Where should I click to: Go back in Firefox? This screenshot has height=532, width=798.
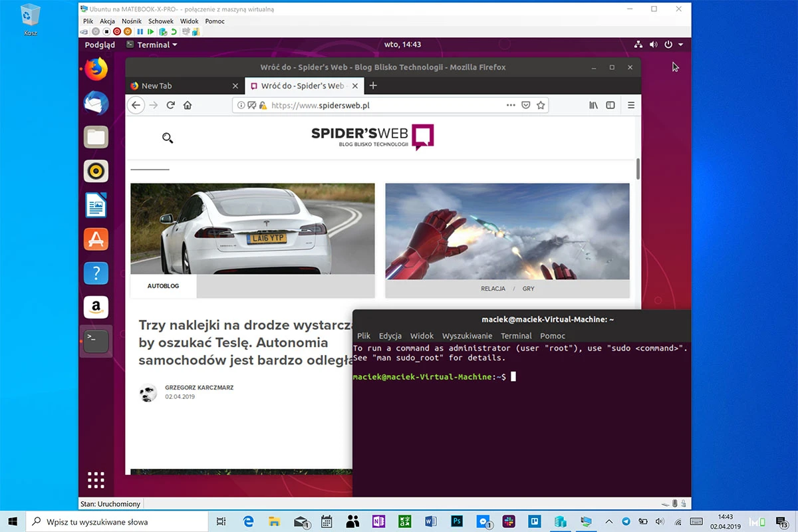click(x=136, y=105)
